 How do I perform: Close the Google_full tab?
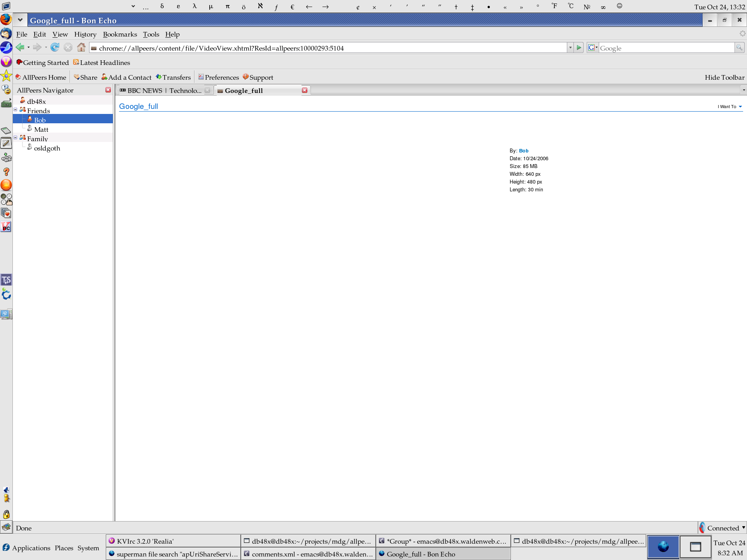point(305,90)
